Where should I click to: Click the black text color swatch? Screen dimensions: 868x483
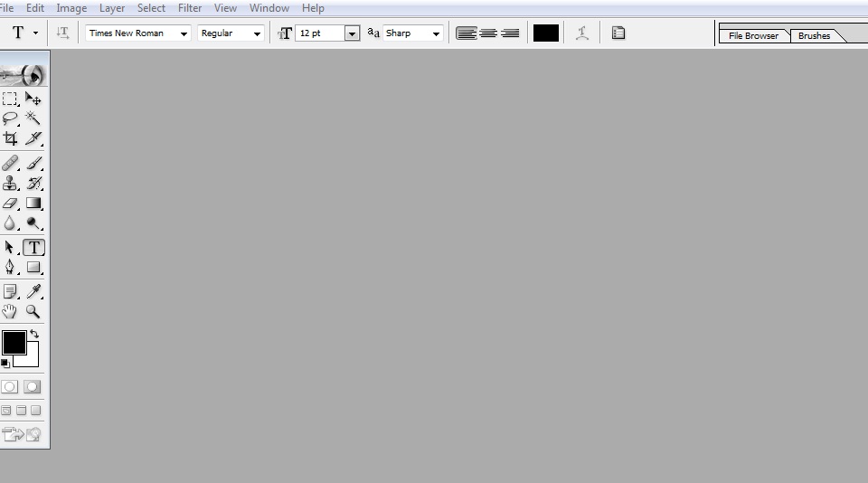pyautogui.click(x=545, y=33)
